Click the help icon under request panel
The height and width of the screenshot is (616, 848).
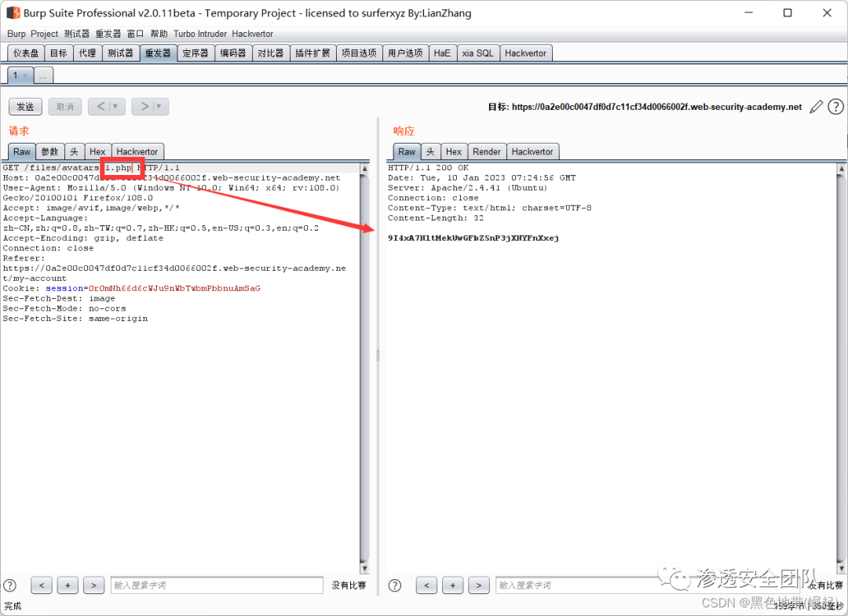(x=9, y=585)
